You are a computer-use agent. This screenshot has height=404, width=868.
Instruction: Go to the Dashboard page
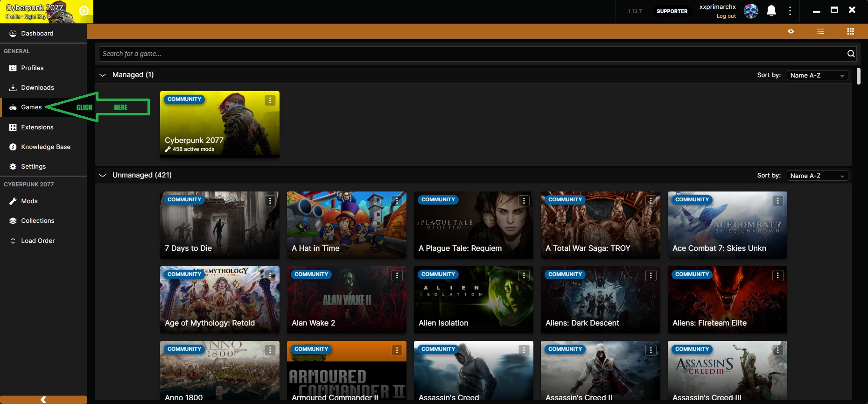point(43,33)
